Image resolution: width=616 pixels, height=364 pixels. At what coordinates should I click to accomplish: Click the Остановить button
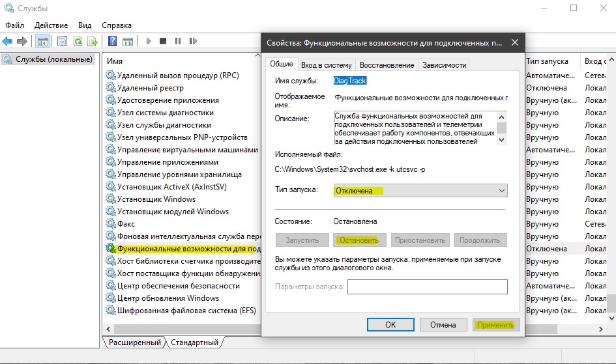pos(359,240)
